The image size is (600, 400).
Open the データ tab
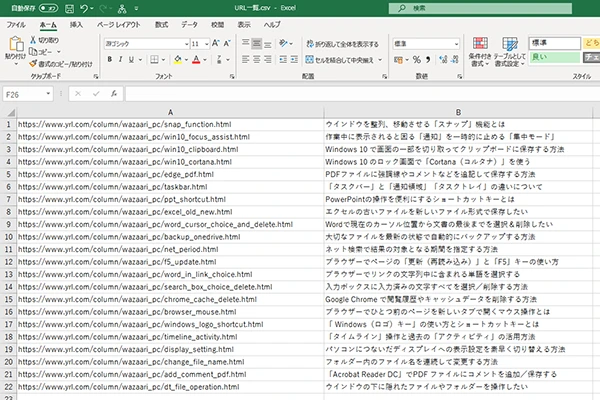(189, 25)
